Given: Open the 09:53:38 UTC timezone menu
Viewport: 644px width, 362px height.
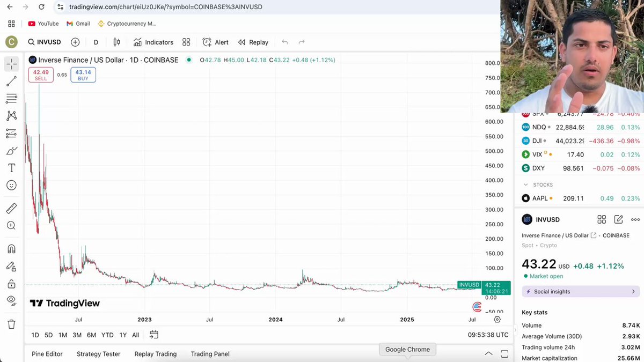Looking at the screenshot, I should [488, 335].
